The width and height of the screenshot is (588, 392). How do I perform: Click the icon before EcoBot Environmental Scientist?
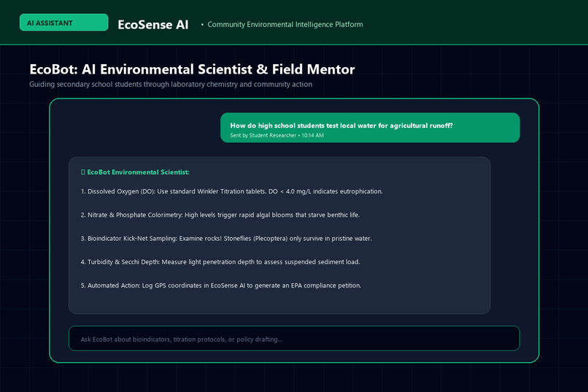pos(83,172)
